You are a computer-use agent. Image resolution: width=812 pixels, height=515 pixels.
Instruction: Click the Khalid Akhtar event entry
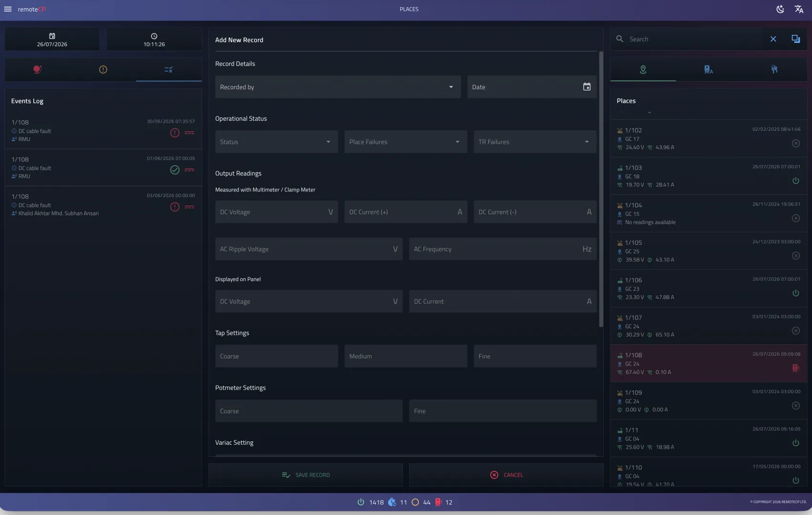pyautogui.click(x=103, y=204)
